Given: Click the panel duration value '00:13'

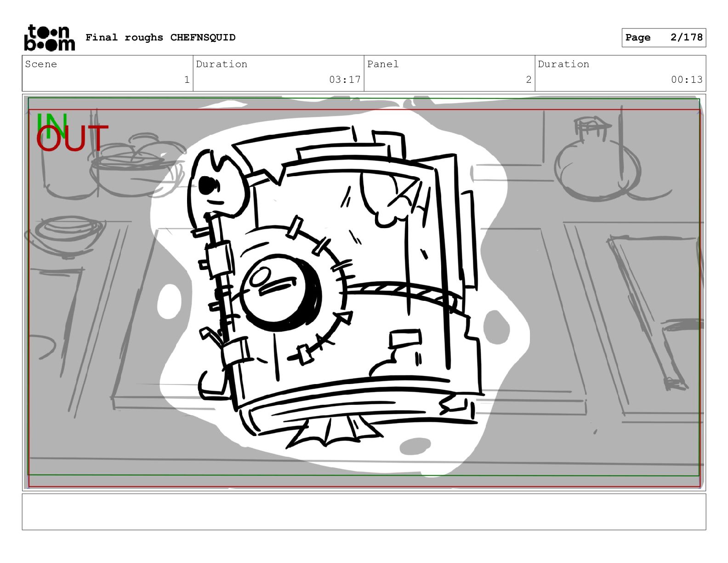Looking at the screenshot, I should click(687, 80).
